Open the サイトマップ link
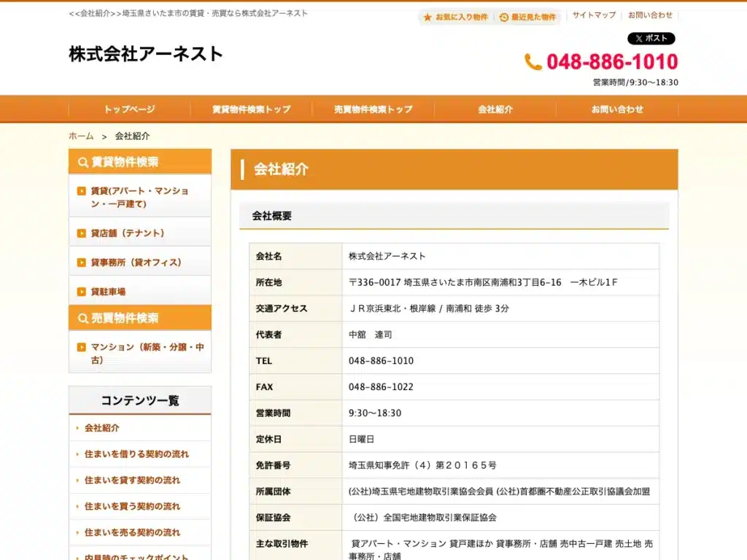Image resolution: width=747 pixels, height=560 pixels. point(594,15)
